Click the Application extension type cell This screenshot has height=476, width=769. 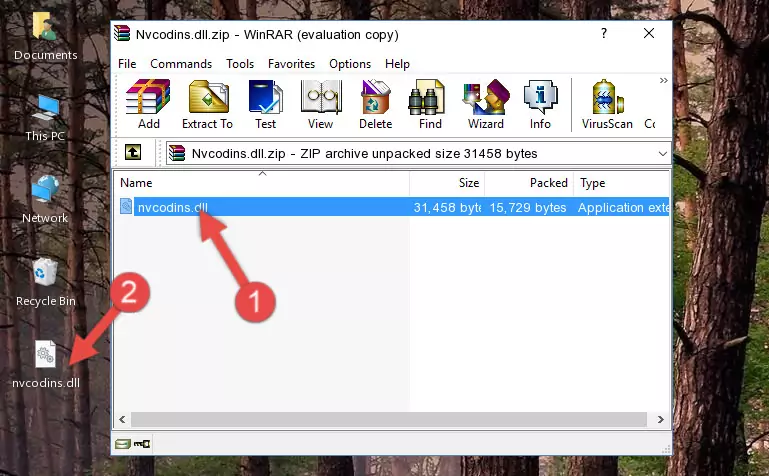pyautogui.click(x=623, y=207)
